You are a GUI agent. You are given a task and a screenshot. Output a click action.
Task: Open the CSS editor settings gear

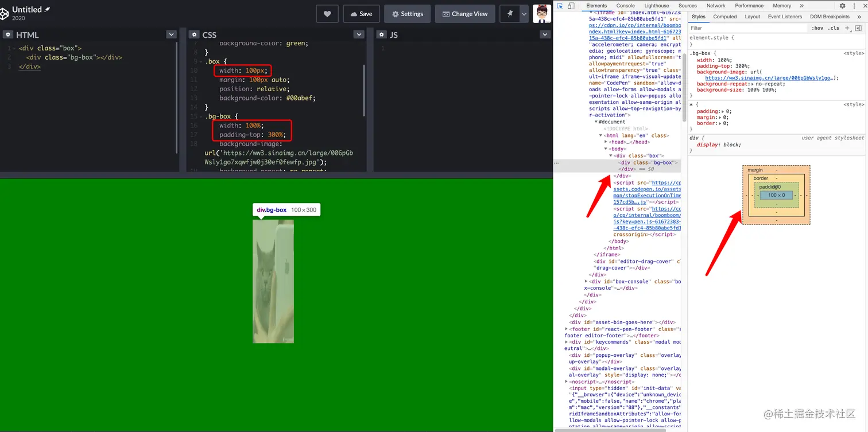pyautogui.click(x=194, y=35)
